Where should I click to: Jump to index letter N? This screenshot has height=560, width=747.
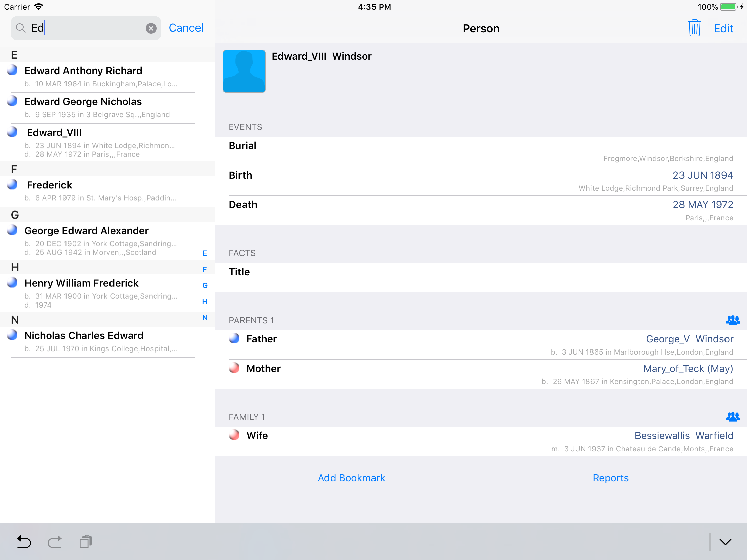[x=205, y=318]
